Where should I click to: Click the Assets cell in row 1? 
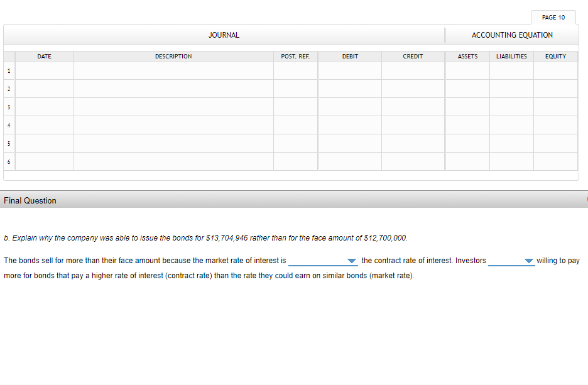(467, 70)
